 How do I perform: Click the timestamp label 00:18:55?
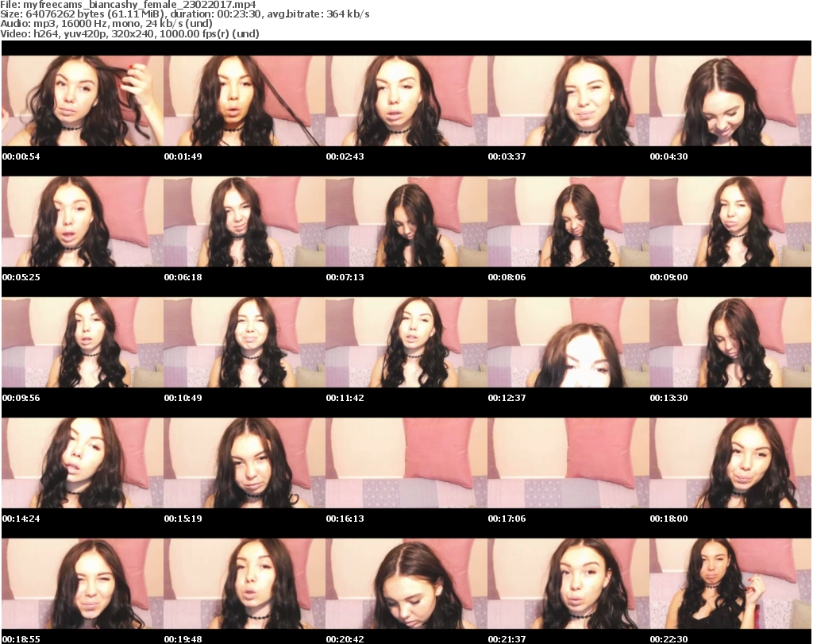coord(21,639)
